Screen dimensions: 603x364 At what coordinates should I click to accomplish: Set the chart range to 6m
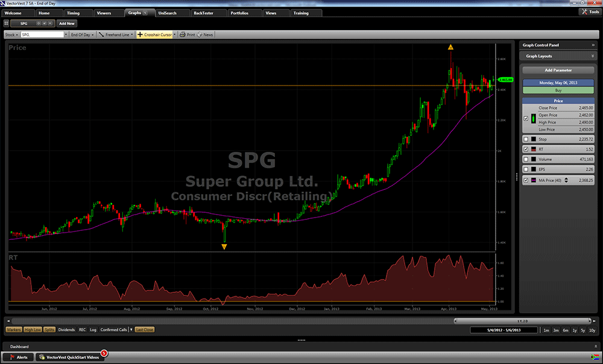point(565,330)
